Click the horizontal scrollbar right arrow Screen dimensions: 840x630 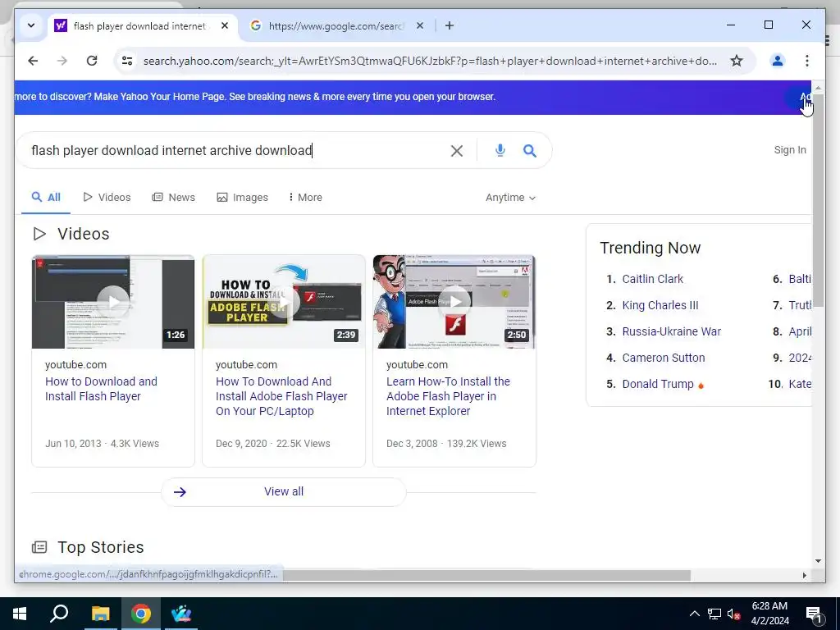[804, 575]
